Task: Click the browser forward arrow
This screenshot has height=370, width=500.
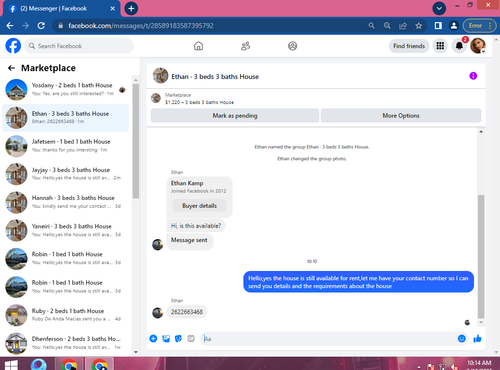Action: coord(25,26)
